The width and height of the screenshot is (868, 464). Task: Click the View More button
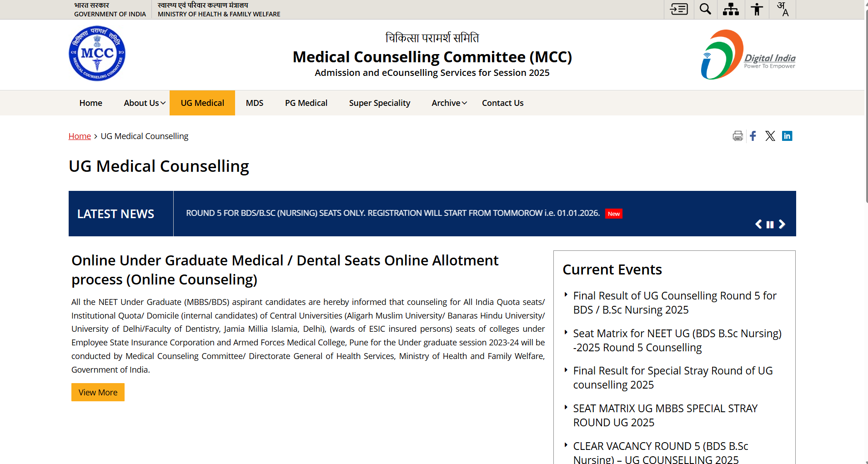point(98,392)
